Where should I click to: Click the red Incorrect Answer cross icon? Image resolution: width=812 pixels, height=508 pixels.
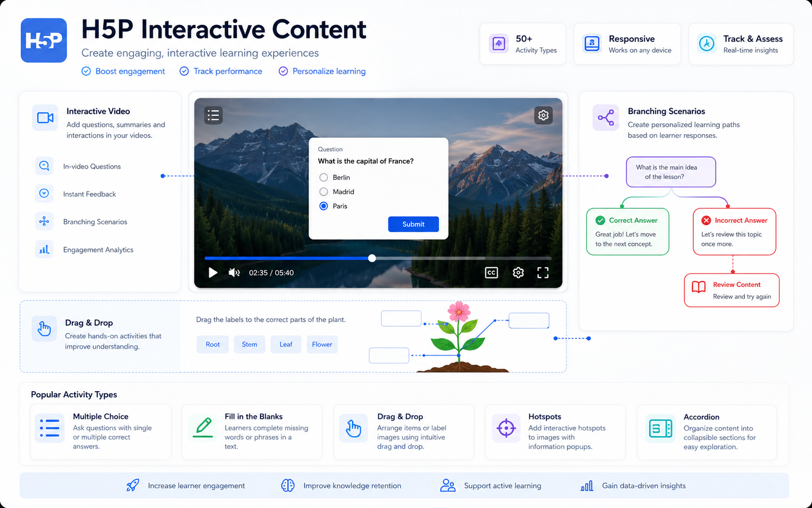coord(706,220)
